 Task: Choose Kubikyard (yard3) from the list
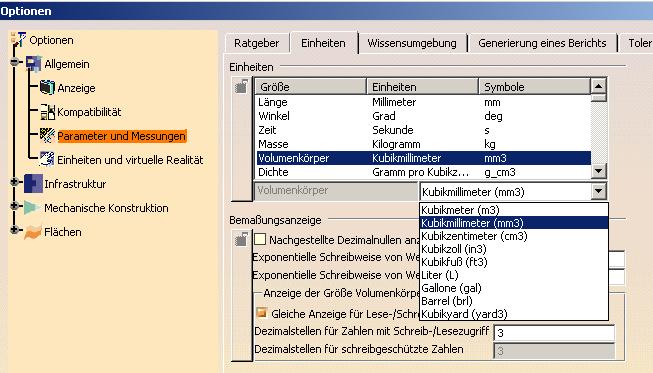[514, 314]
